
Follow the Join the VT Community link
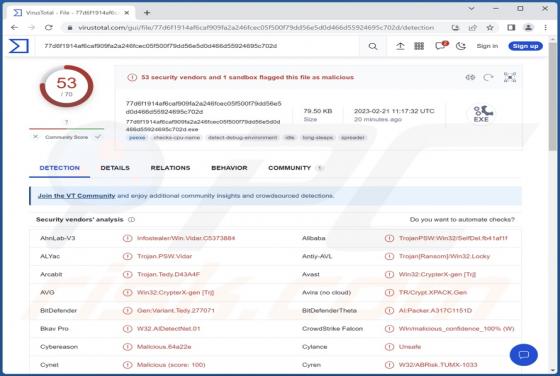tap(76, 196)
